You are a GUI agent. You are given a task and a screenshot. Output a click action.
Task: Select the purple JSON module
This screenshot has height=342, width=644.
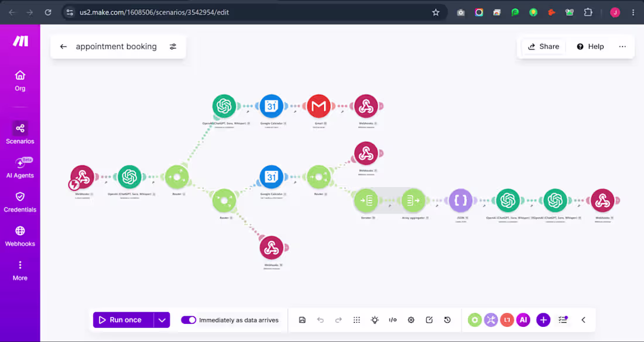tap(460, 201)
